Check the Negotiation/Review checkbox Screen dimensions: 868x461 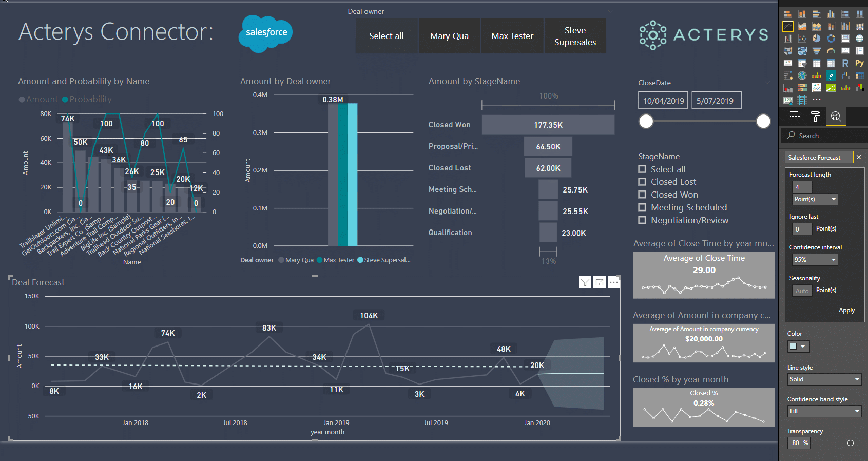(642, 220)
